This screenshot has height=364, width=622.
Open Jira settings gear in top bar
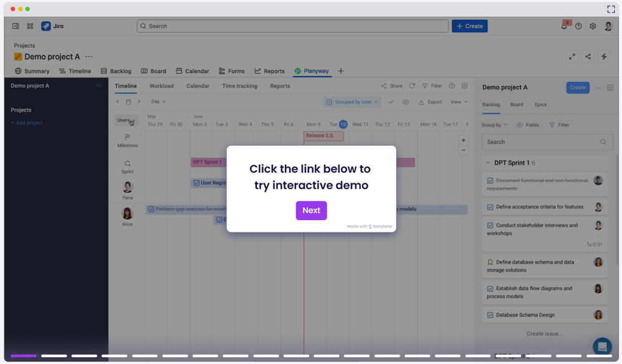click(593, 26)
